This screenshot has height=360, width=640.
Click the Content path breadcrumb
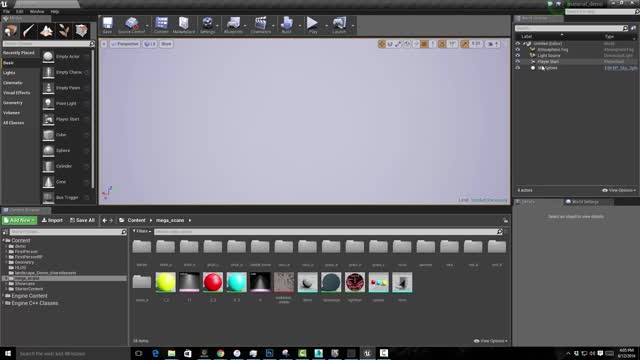[x=136, y=220]
